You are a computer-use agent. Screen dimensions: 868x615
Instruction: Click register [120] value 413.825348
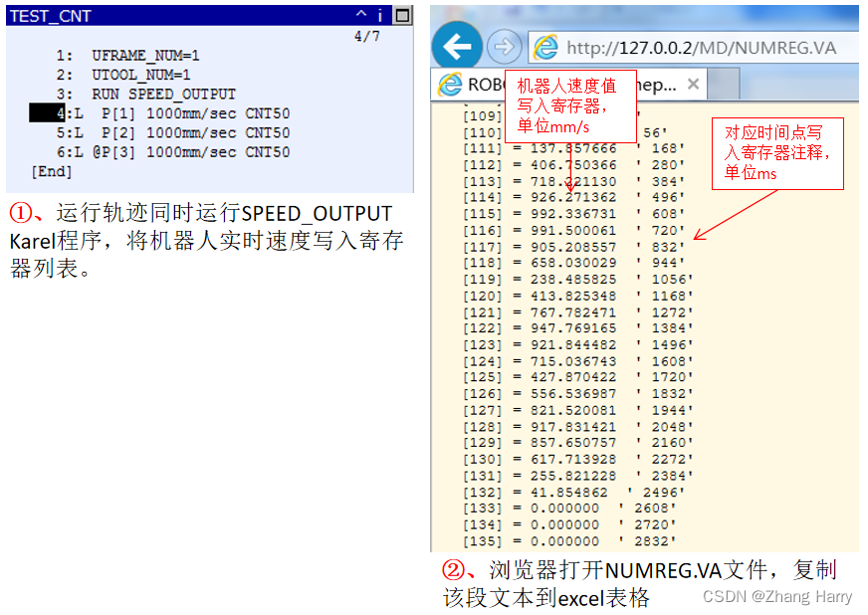click(573, 296)
